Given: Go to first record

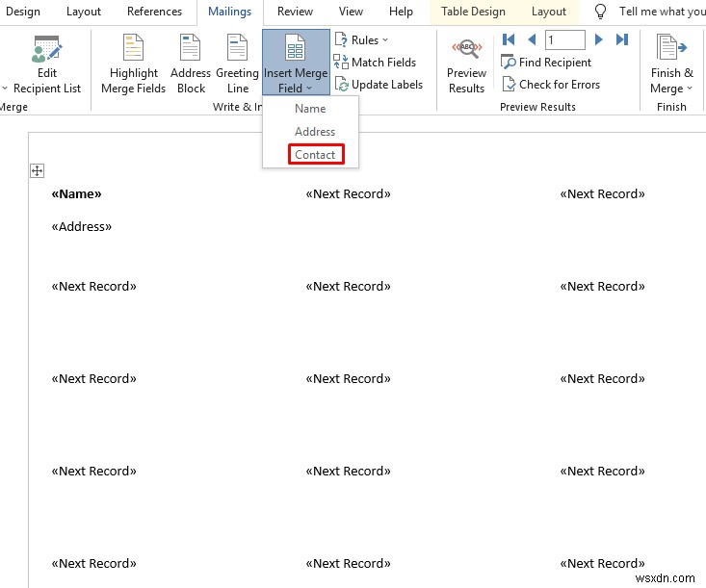Looking at the screenshot, I should (x=509, y=39).
